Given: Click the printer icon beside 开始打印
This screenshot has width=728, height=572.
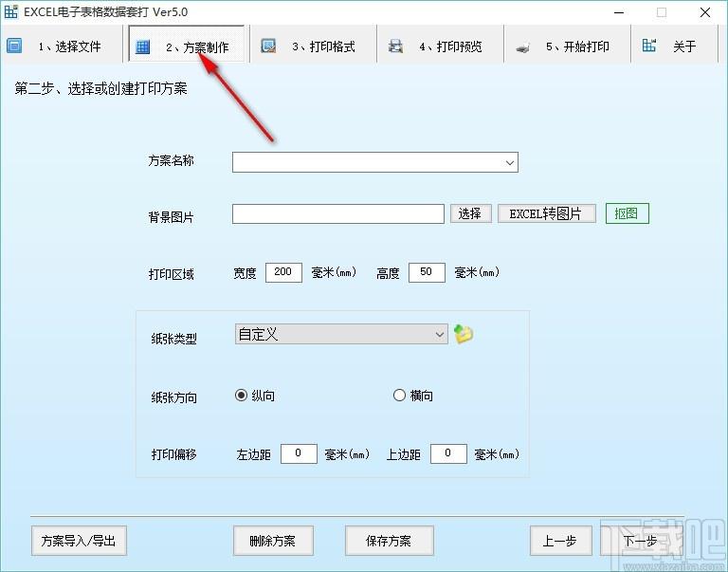Looking at the screenshot, I should click(523, 46).
